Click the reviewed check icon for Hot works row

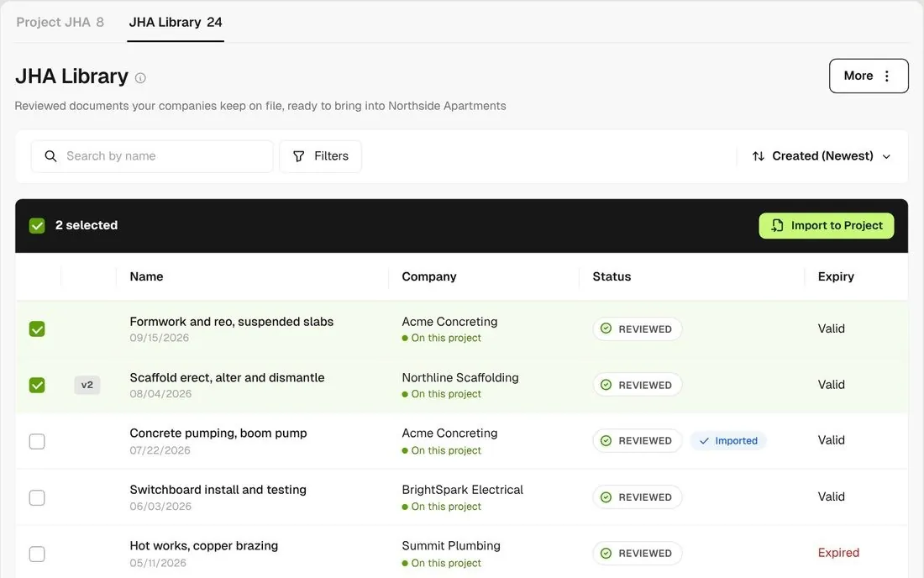point(606,554)
